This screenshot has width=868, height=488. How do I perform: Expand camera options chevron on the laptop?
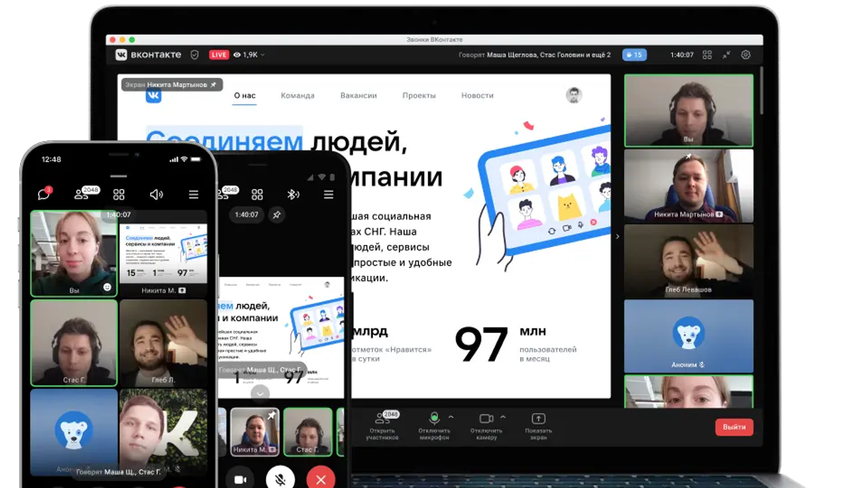click(x=503, y=418)
